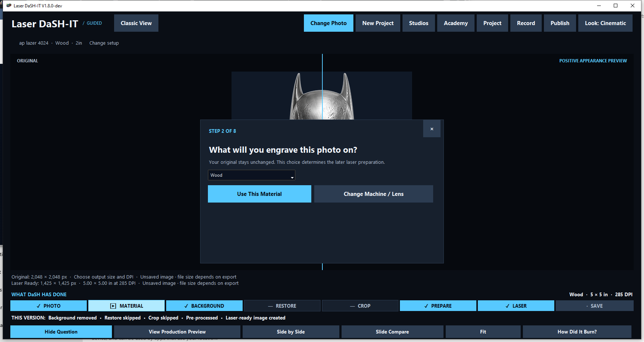
Task: Click the helmet image preview
Action: coord(322,96)
